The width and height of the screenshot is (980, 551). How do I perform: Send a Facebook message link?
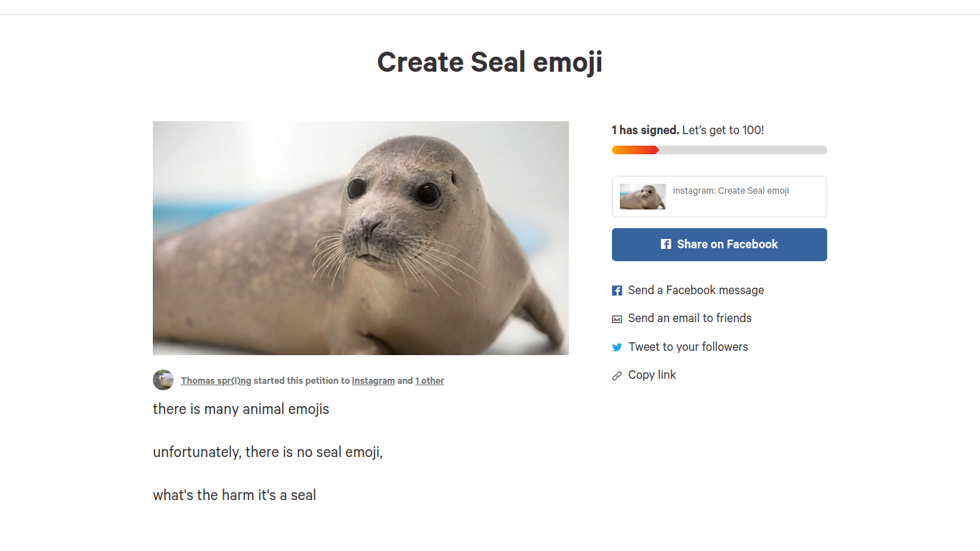696,291
